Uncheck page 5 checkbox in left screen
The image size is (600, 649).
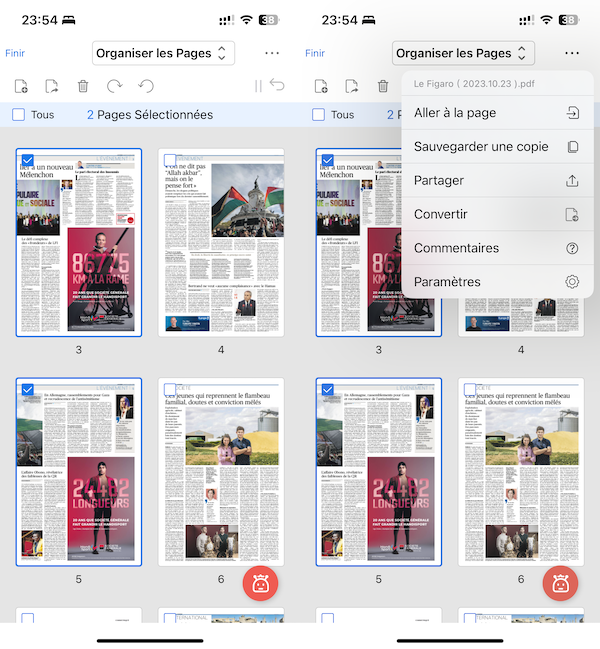[28, 389]
